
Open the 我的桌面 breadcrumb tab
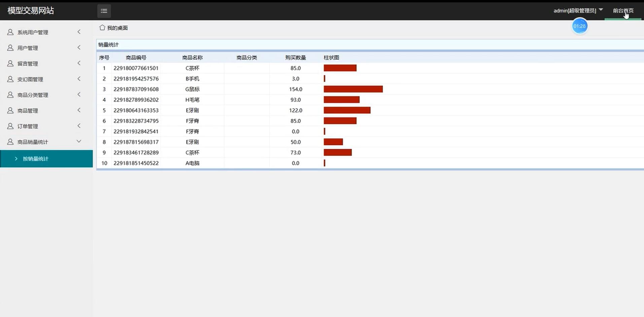[117, 28]
